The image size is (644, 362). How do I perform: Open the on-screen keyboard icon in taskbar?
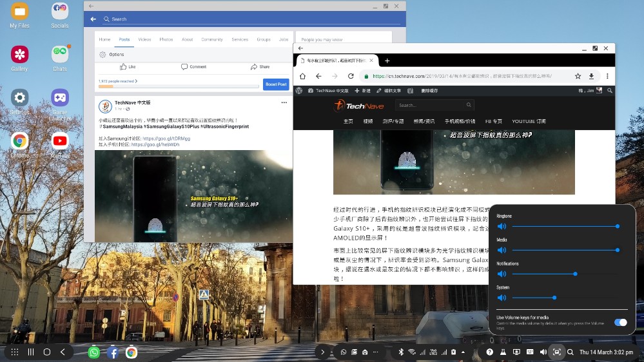pos(530,352)
